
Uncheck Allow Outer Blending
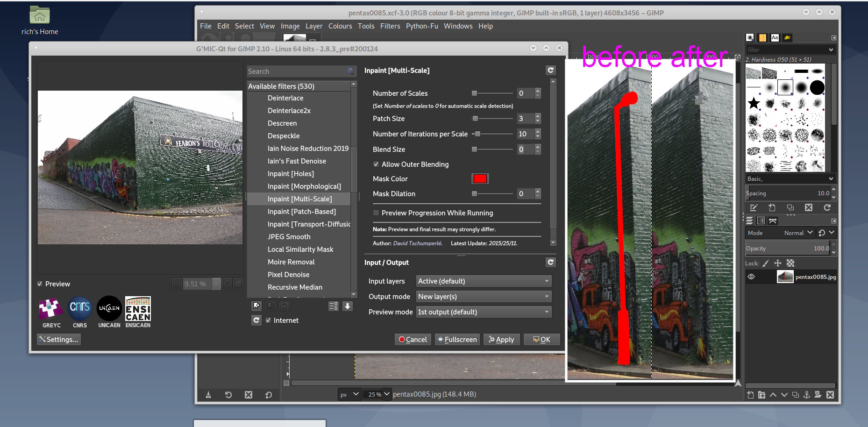coord(376,164)
